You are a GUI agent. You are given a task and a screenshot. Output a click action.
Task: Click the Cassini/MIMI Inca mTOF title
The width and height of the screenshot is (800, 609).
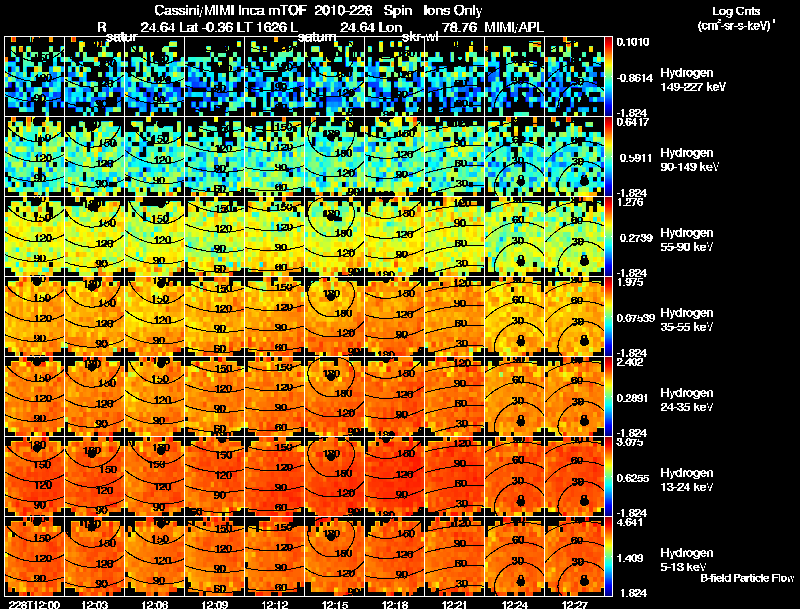coord(229,11)
